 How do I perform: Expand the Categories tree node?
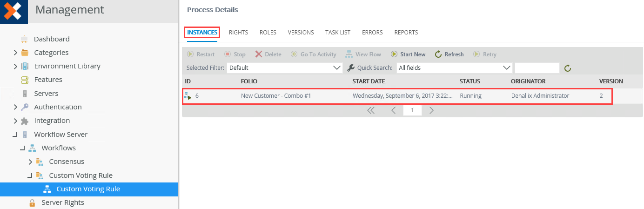coord(15,53)
